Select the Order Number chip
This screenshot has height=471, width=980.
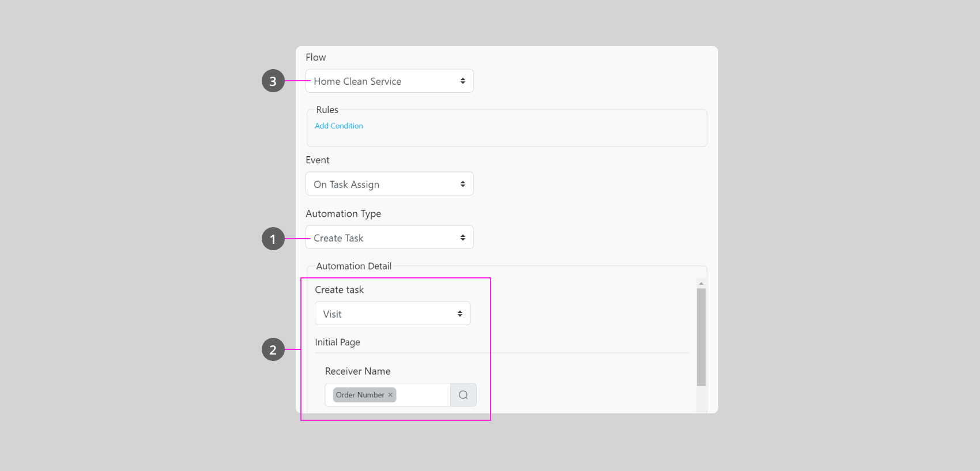click(x=360, y=395)
